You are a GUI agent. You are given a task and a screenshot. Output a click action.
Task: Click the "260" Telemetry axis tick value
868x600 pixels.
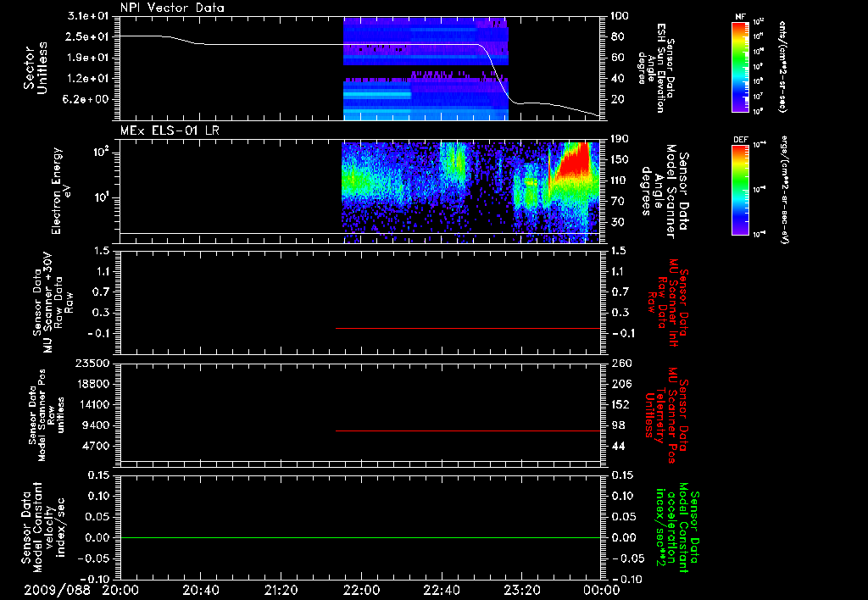pyautogui.click(x=620, y=363)
